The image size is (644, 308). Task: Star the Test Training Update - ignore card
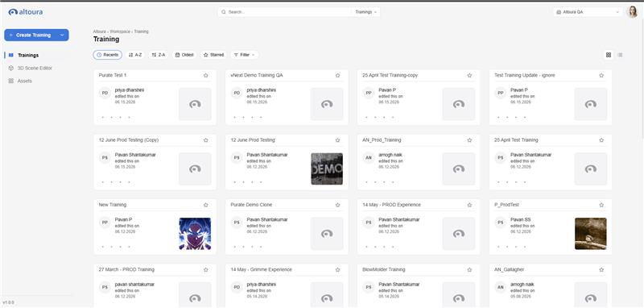pyautogui.click(x=601, y=76)
